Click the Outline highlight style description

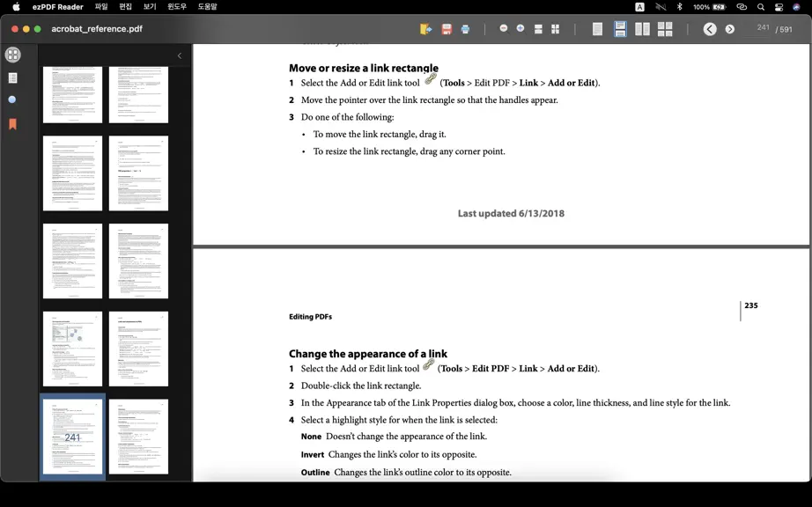406,472
